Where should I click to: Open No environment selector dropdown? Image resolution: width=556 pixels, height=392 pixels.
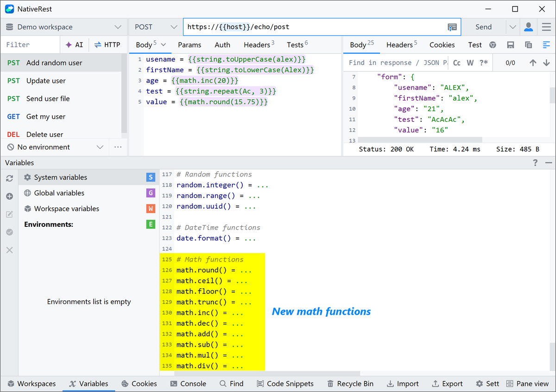[x=55, y=147]
